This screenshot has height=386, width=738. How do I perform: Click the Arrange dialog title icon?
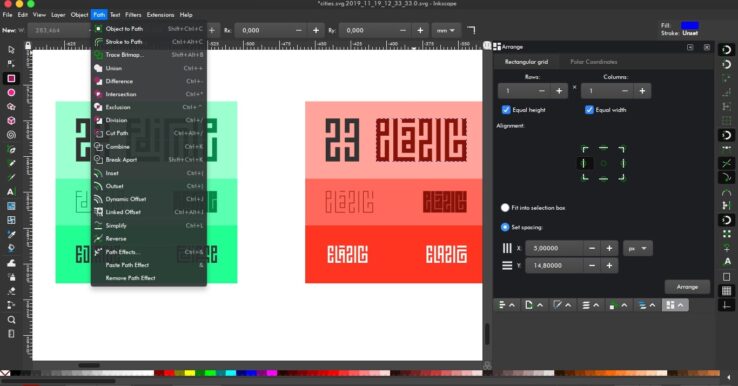tap(497, 47)
